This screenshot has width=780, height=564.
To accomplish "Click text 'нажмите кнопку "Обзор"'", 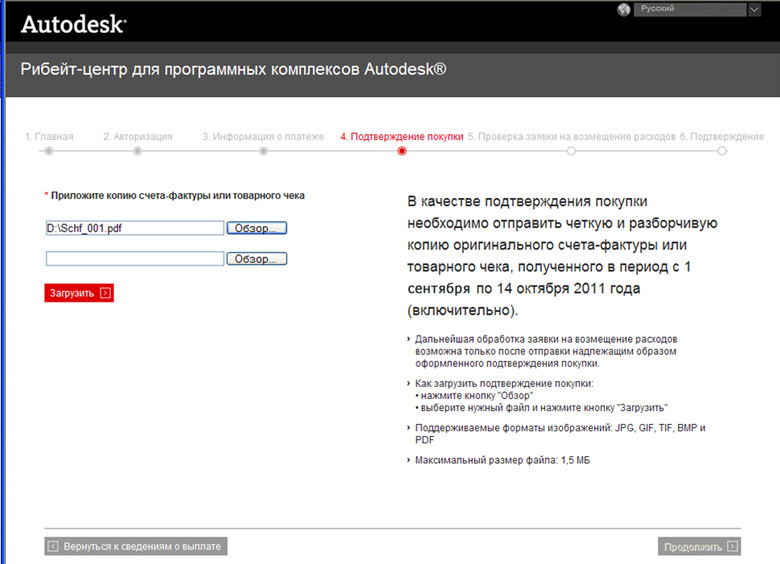I will coord(477,396).
